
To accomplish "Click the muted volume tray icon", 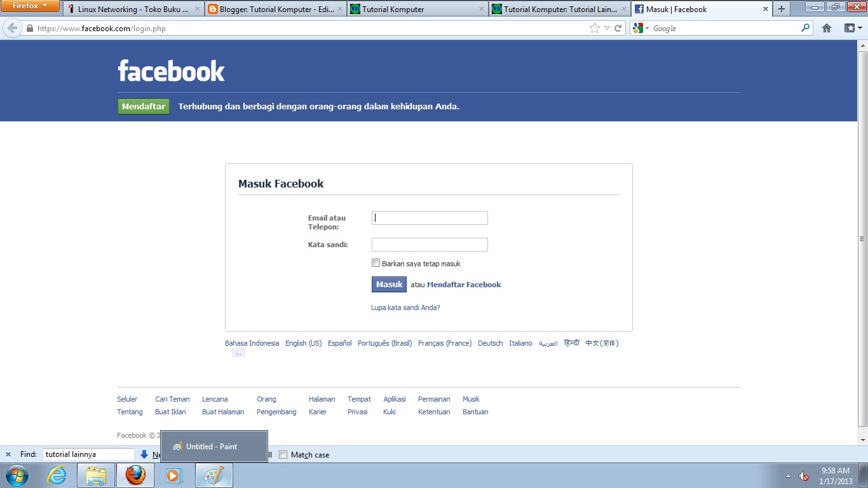I will [x=803, y=476].
